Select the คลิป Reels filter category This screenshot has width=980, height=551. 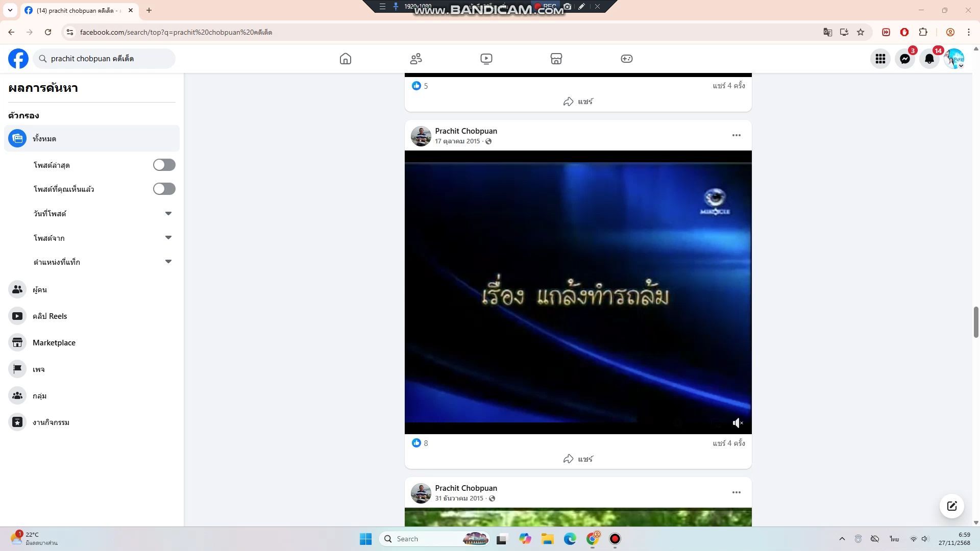50,316
